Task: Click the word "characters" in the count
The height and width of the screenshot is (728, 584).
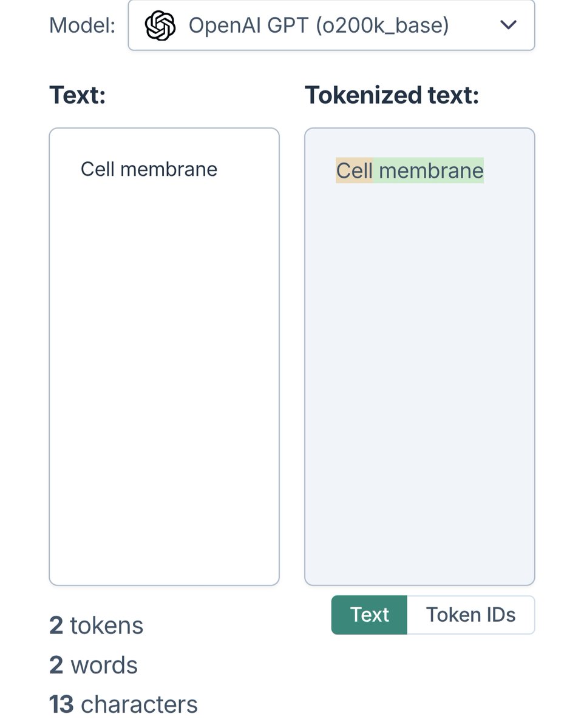Action: [x=139, y=705]
